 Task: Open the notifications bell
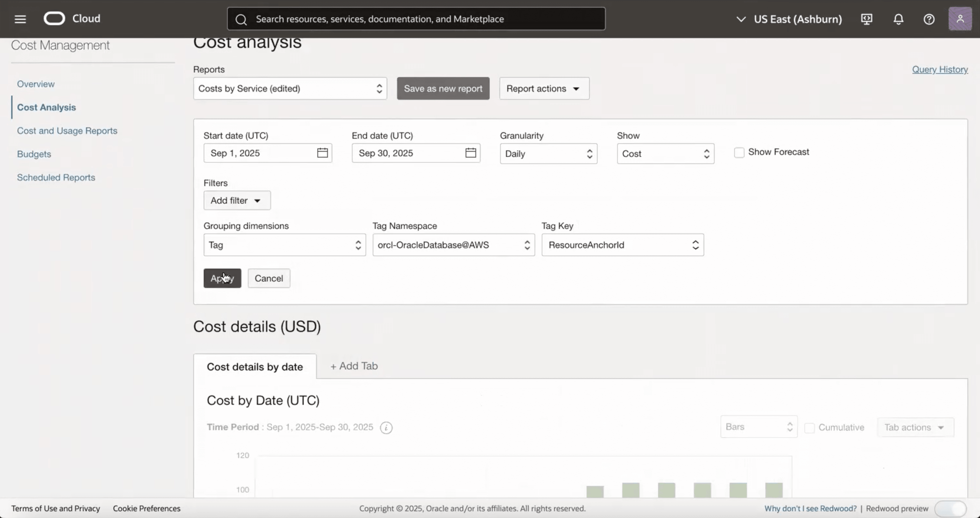click(898, 19)
